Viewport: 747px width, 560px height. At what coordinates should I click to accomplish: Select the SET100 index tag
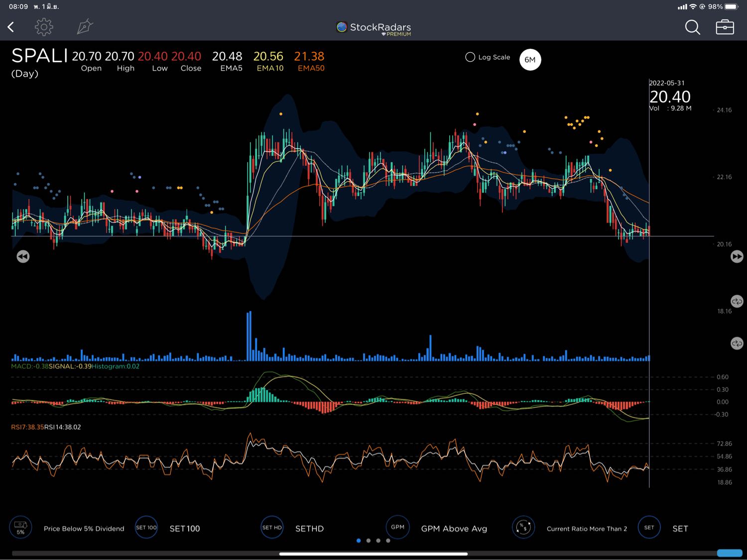click(x=184, y=529)
